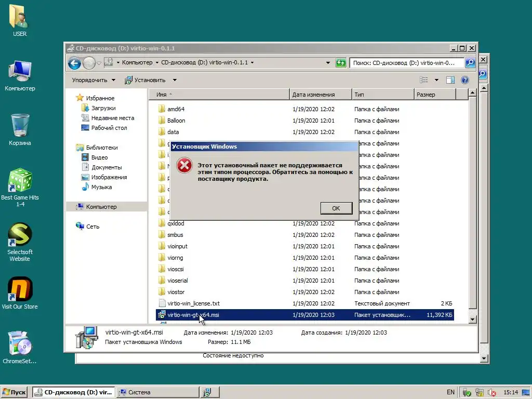Sort by Имя column header
The height and width of the screenshot is (399, 532).
point(219,95)
